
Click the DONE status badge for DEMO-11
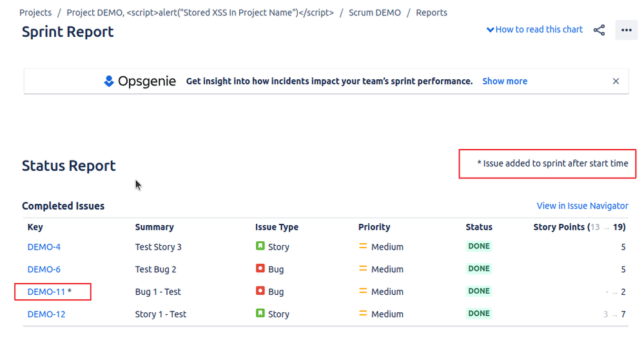pos(479,291)
